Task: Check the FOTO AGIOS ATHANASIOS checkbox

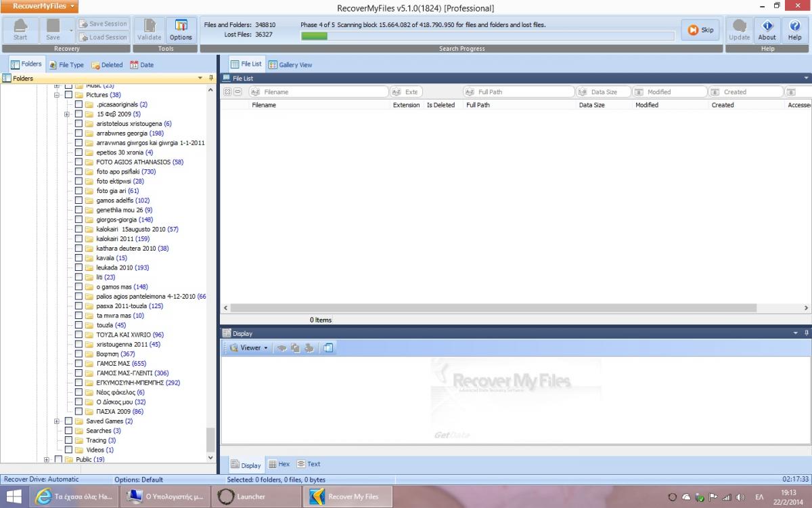Action: click(x=79, y=163)
